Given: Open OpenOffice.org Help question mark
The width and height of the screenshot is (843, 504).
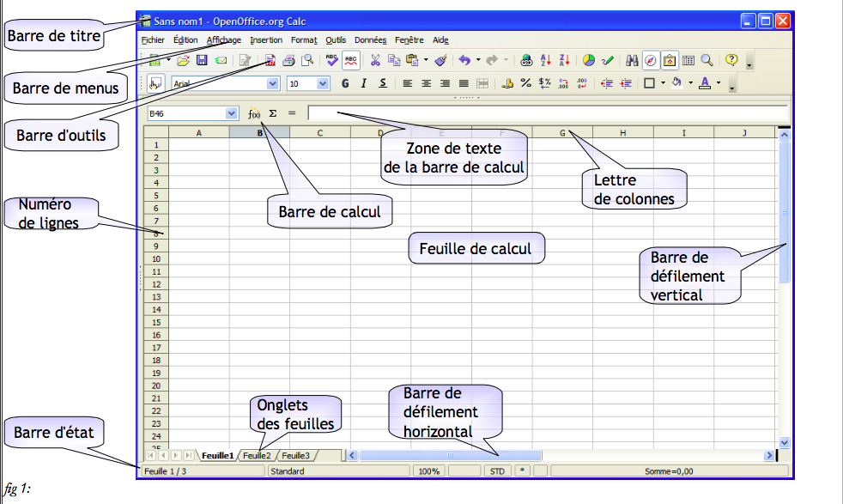Looking at the screenshot, I should point(731,60).
